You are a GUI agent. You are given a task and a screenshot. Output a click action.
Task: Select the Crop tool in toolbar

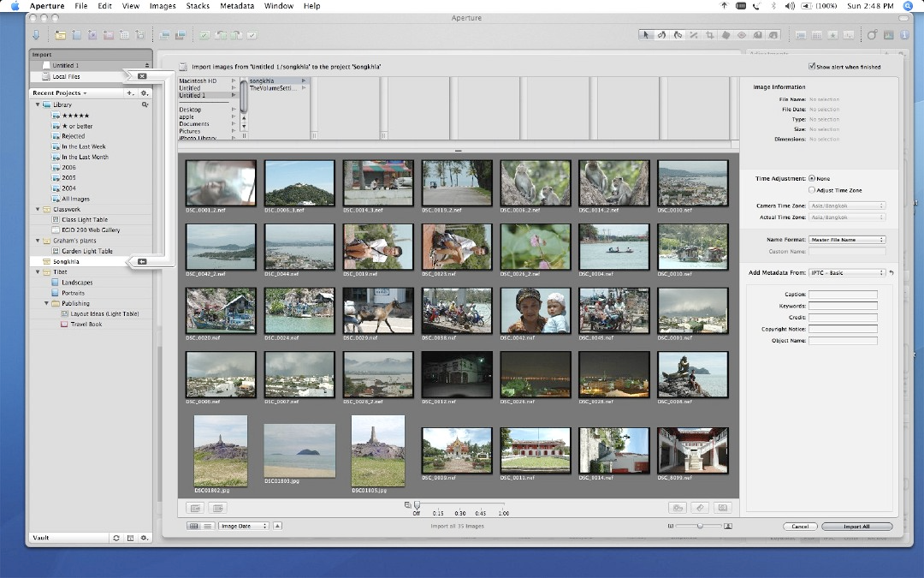709,35
